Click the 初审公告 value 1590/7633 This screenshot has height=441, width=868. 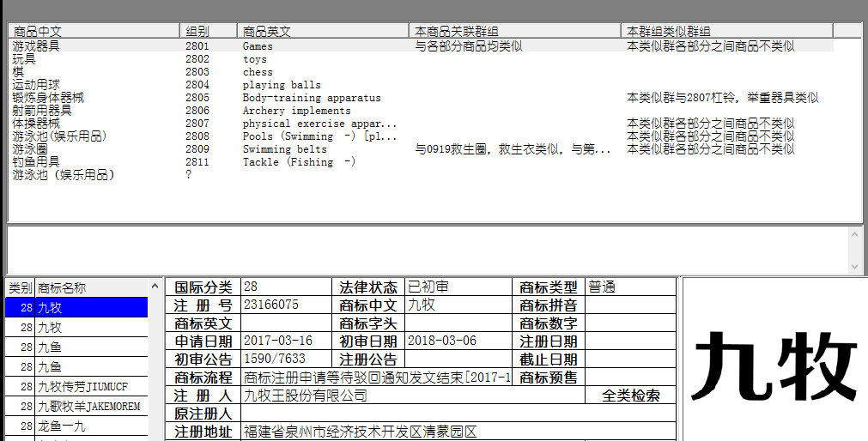286,359
